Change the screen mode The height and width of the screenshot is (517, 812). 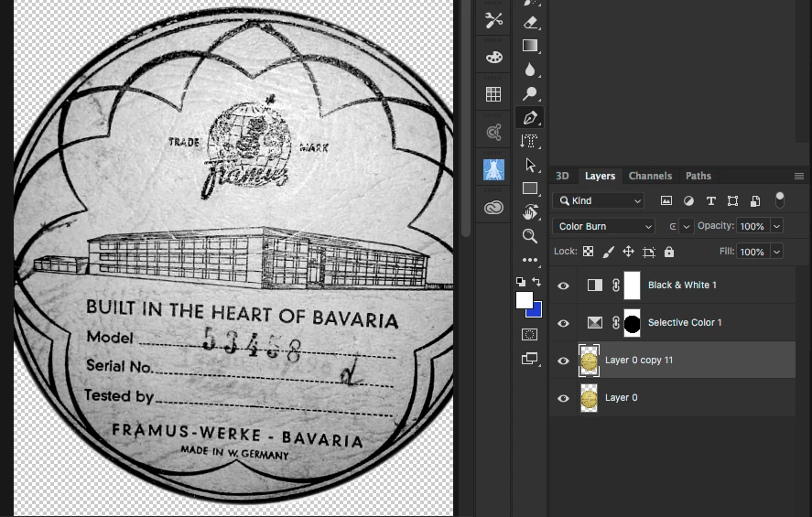[x=529, y=358]
